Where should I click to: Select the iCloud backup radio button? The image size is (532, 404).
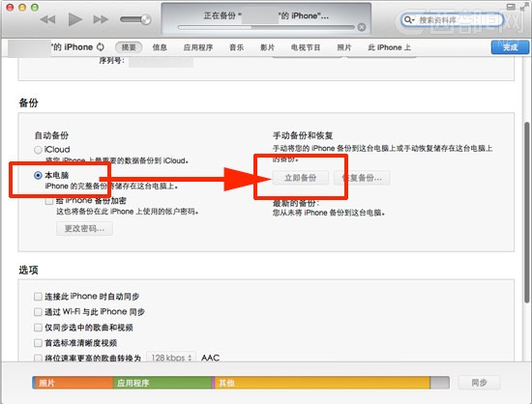coord(38,150)
